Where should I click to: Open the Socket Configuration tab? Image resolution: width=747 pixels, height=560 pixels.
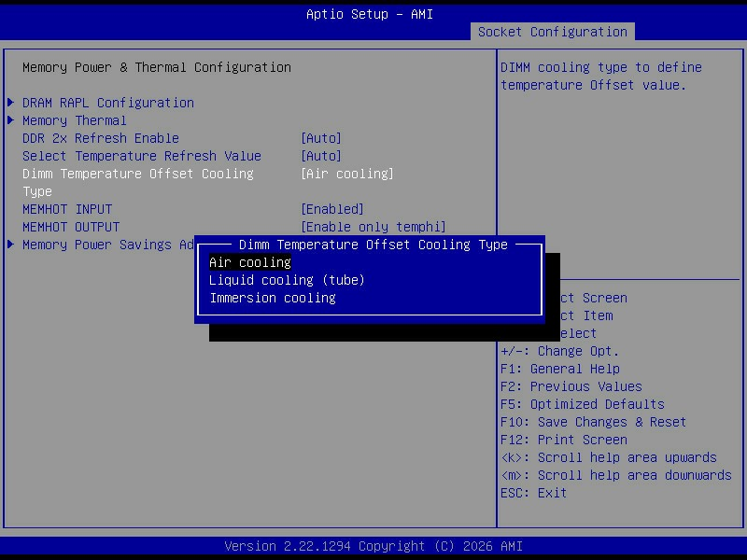pyautogui.click(x=553, y=32)
